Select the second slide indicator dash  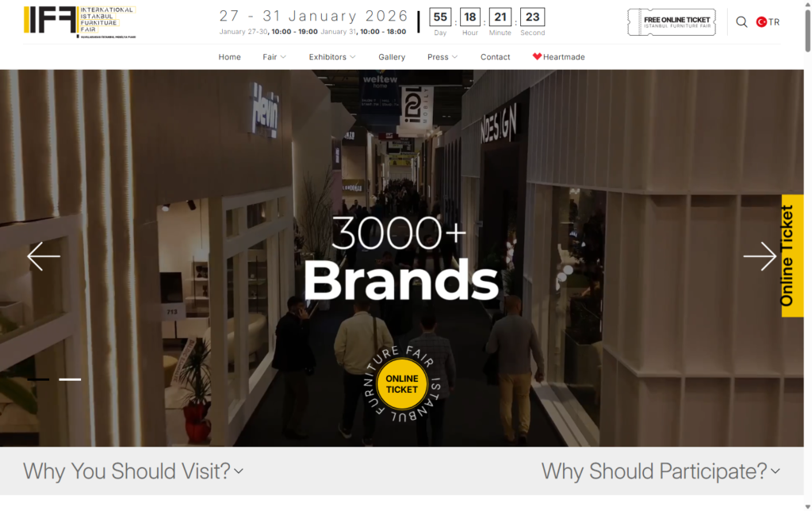(70, 379)
